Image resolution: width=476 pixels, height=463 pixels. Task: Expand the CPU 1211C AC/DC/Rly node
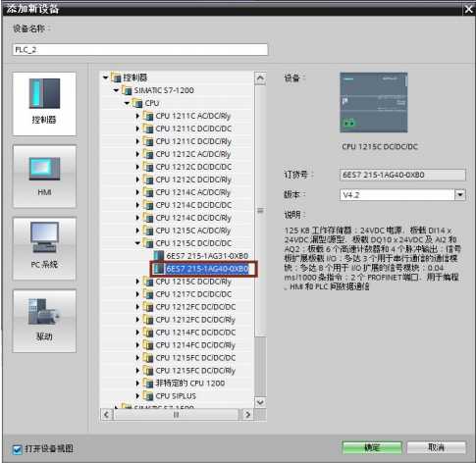tap(137, 116)
